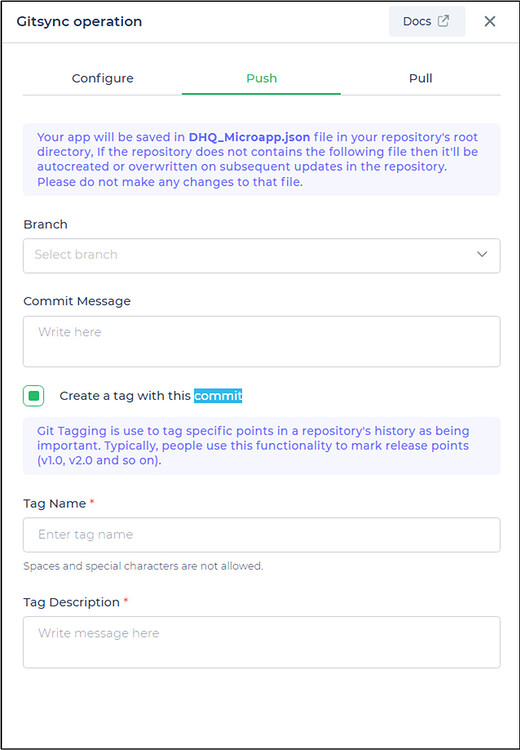Focus the Tag Description message box
Viewport: 520px width, 750px height.
pyautogui.click(x=262, y=642)
